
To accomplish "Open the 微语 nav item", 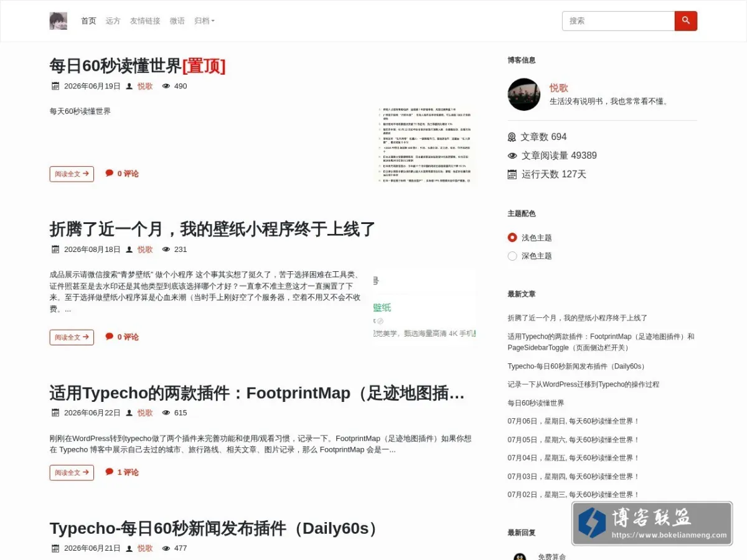I will click(177, 21).
